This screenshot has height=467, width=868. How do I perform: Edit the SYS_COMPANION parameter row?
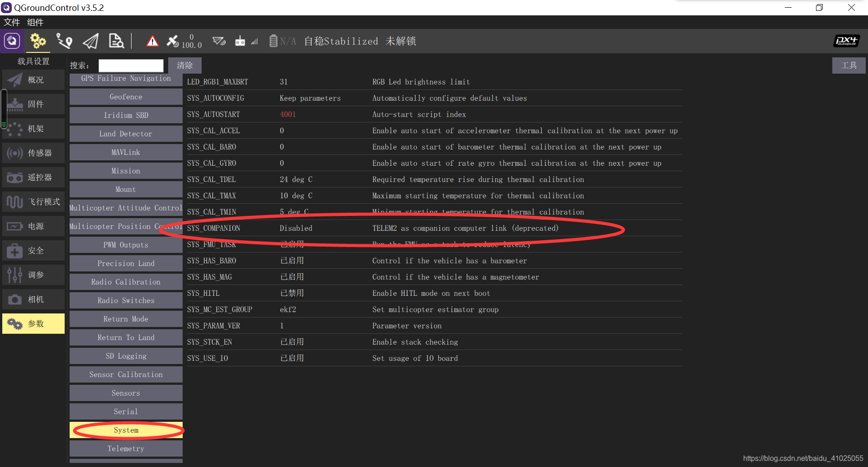coord(434,228)
